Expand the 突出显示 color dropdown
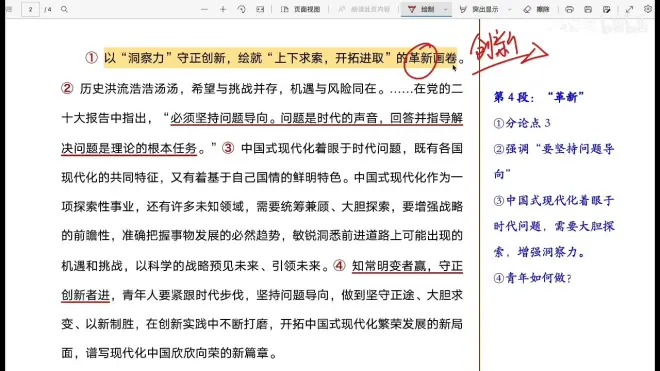This screenshot has height=371, width=660. (x=509, y=9)
